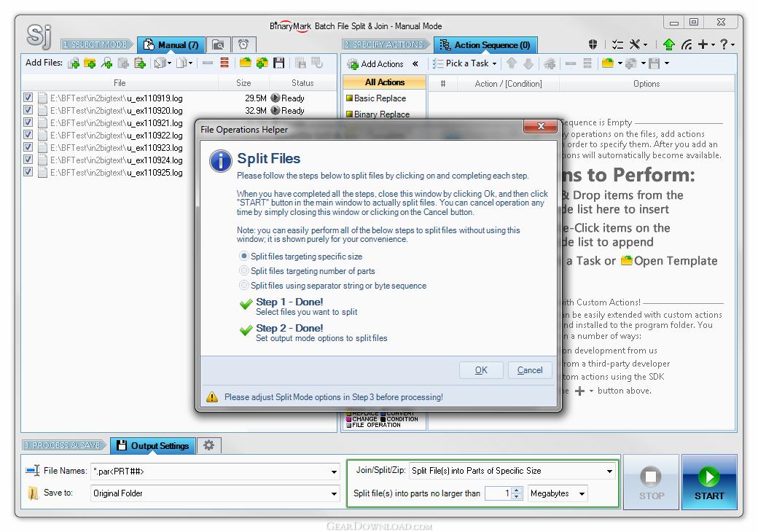Click the search-and-add files magnifier icon
Screen dimensions: 758x532
click(106, 63)
